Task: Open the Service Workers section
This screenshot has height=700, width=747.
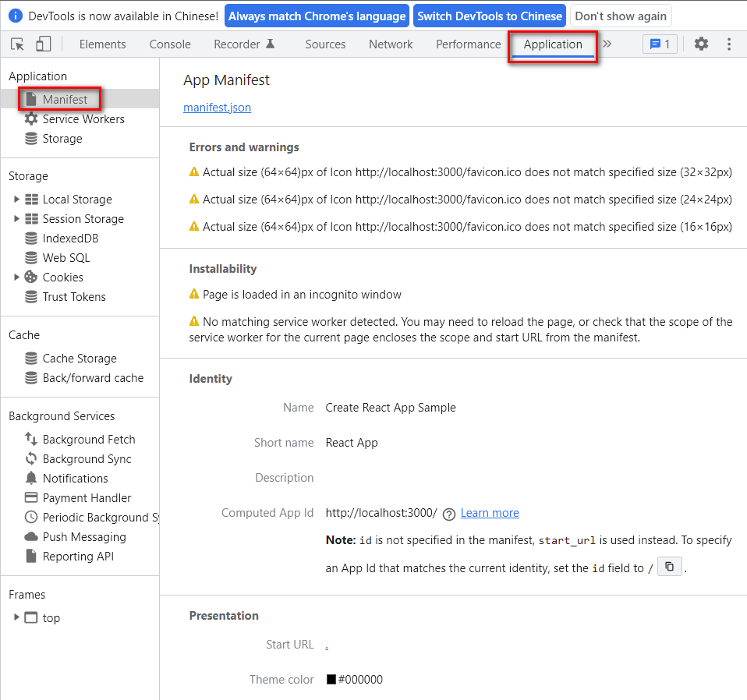Action: point(80,118)
